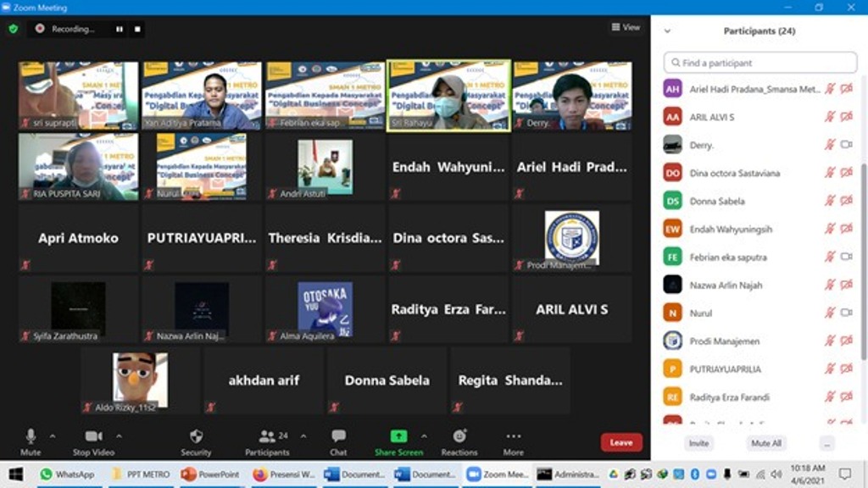Click mic icon for Prodi Manajemen
This screenshot has height=488, width=868.
829,341
